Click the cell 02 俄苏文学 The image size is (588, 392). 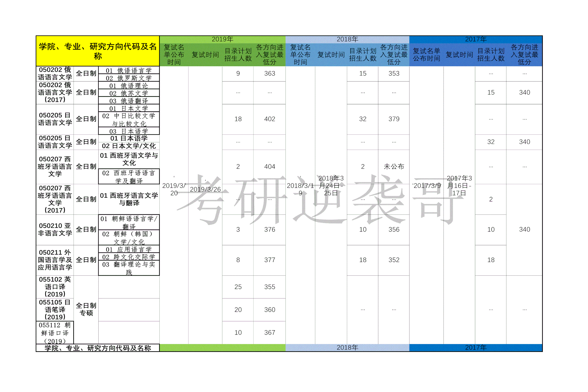[129, 93]
